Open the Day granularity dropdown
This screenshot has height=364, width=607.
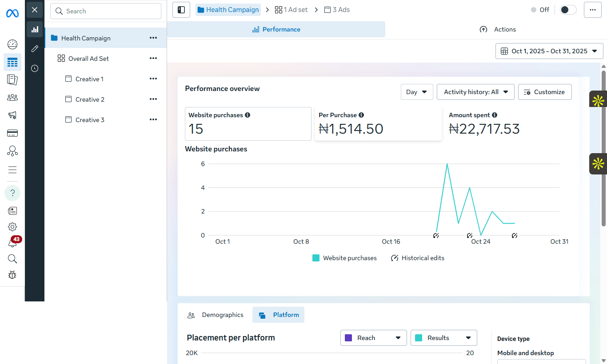click(417, 92)
